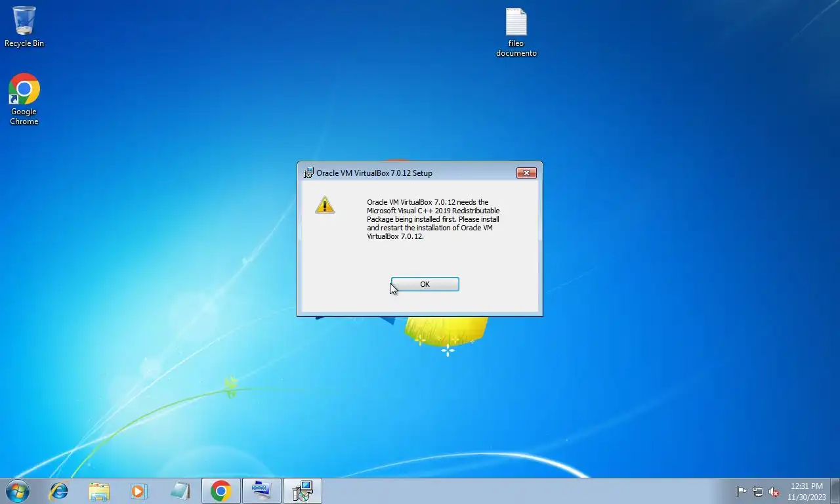Click the muted volume tray icon
This screenshot has width=840, height=504.
(774, 492)
